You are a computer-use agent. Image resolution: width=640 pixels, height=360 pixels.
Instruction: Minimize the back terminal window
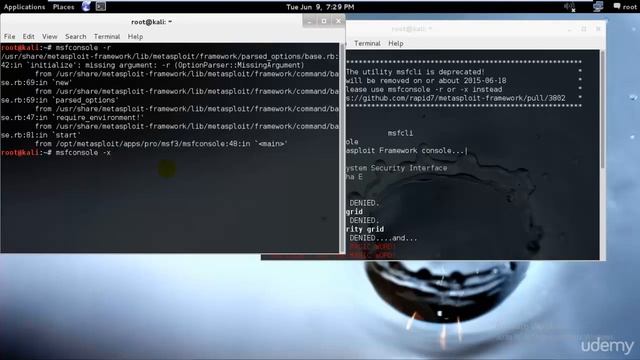click(x=570, y=29)
